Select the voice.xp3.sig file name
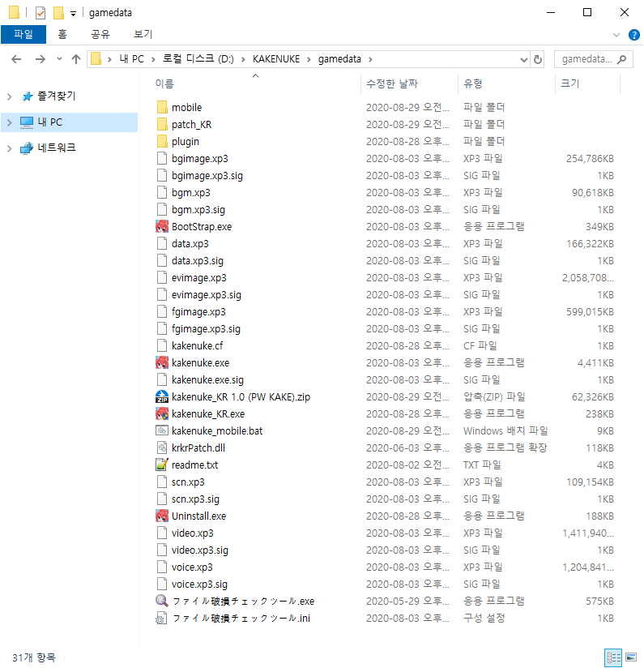 (x=199, y=584)
